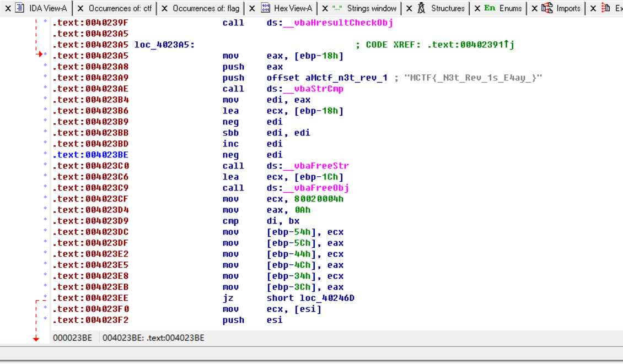Follow the CODE XREF .text:00402391 reference
The image size is (623, 364).
pyautogui.click(x=471, y=45)
